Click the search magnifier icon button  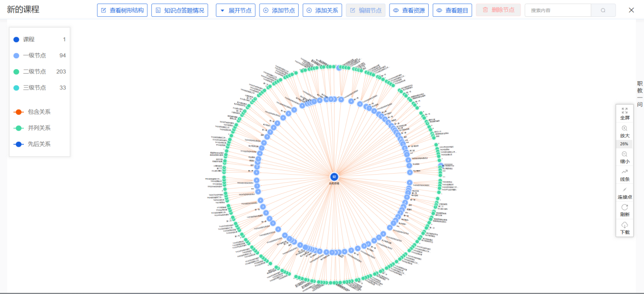[603, 10]
